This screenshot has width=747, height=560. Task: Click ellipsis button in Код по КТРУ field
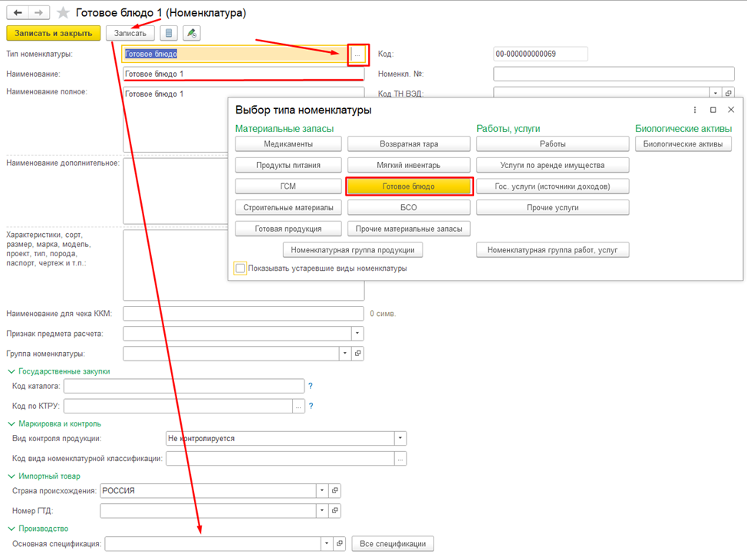click(x=298, y=406)
